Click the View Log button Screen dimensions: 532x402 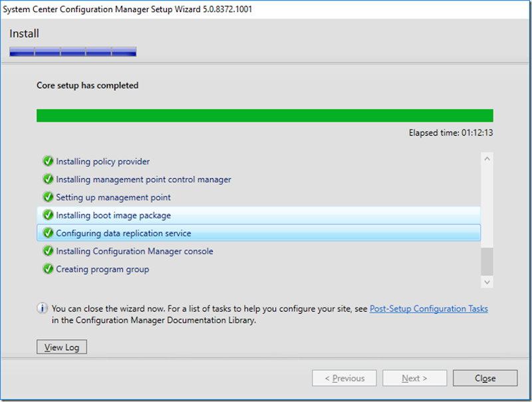tap(62, 347)
